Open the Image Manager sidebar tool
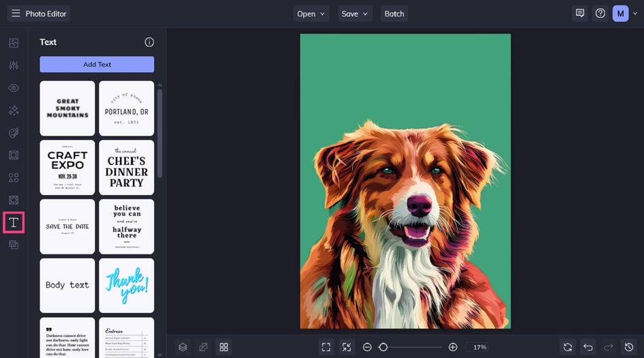Viewport: 644px width, 358px height. tap(14, 43)
